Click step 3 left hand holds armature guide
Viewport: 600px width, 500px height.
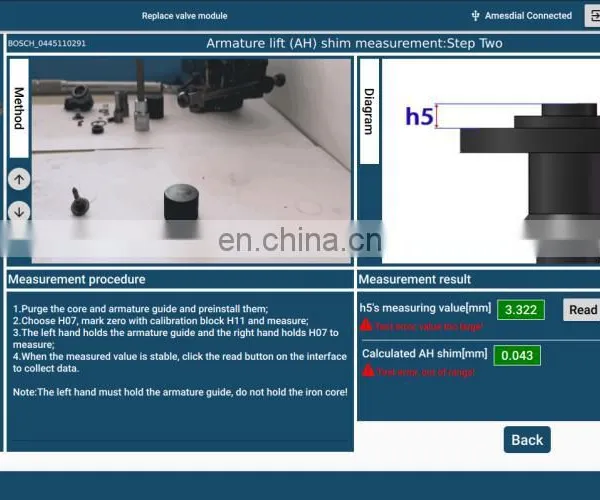coord(176,339)
